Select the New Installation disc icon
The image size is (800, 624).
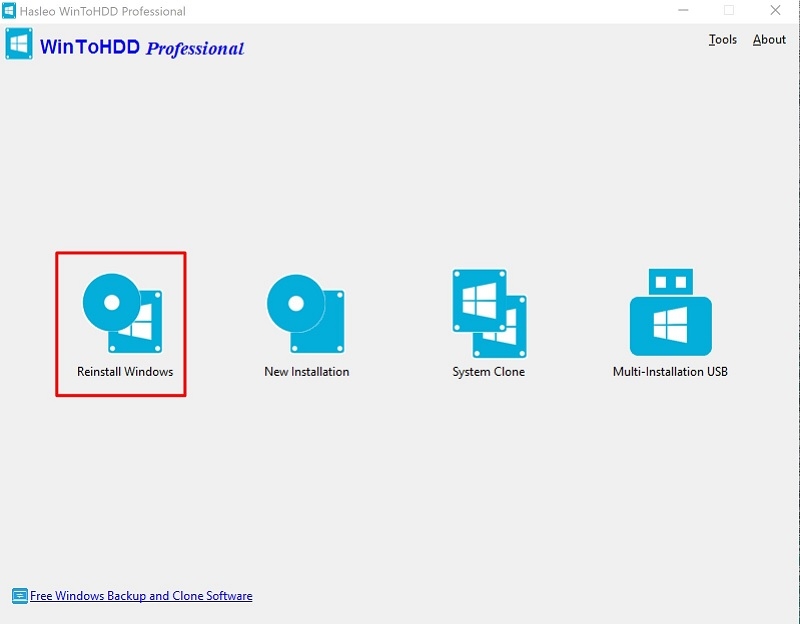pos(306,313)
